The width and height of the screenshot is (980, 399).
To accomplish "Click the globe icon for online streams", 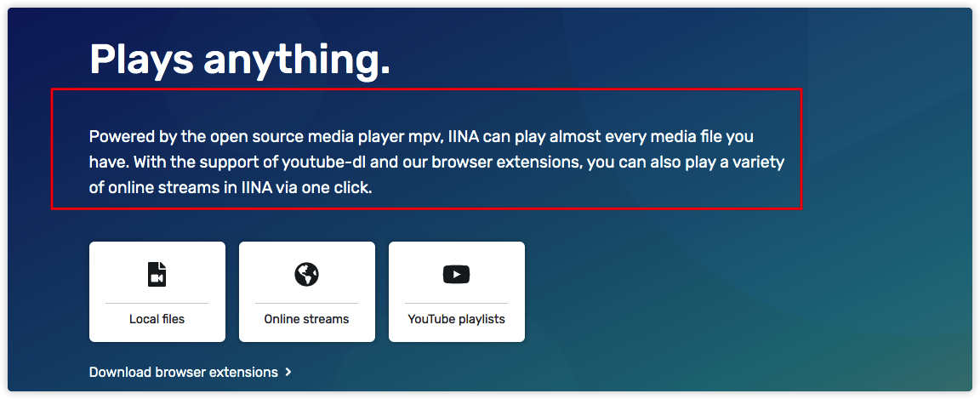I will pos(307,274).
